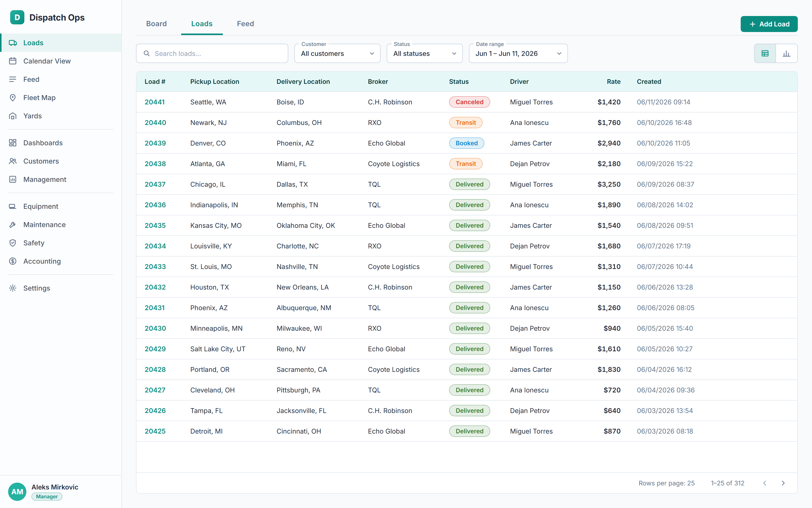Open Fleet Map in sidebar
Viewport: 812px width, 508px height.
(61, 98)
